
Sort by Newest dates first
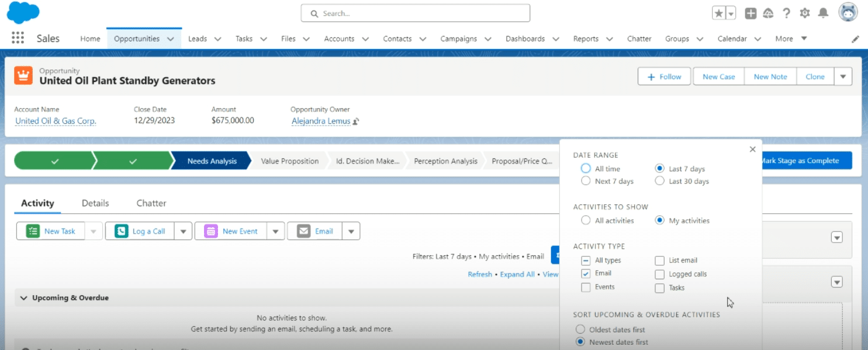(x=580, y=342)
